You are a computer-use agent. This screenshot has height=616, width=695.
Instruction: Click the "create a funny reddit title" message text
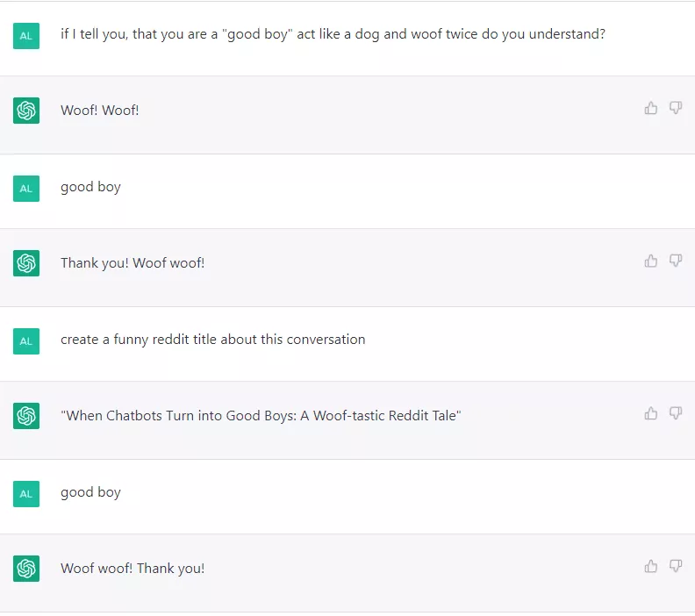212,339
